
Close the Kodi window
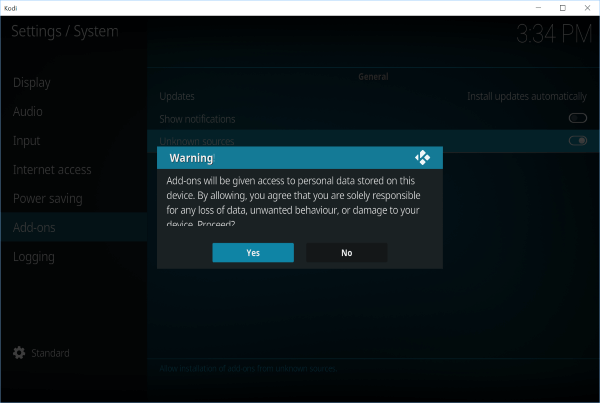(586, 8)
